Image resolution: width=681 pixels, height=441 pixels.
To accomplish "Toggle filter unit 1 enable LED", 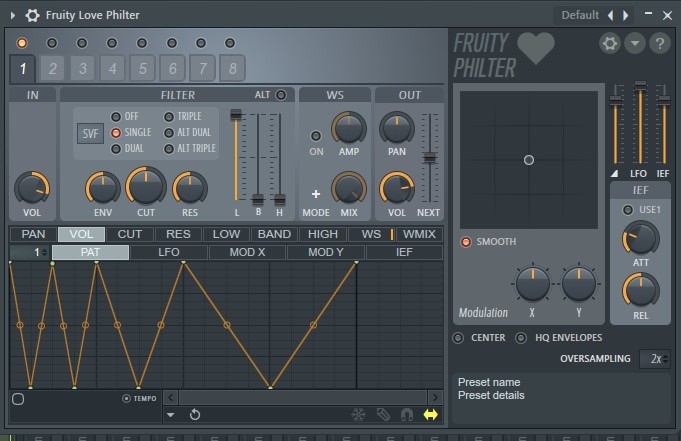I will (22, 43).
